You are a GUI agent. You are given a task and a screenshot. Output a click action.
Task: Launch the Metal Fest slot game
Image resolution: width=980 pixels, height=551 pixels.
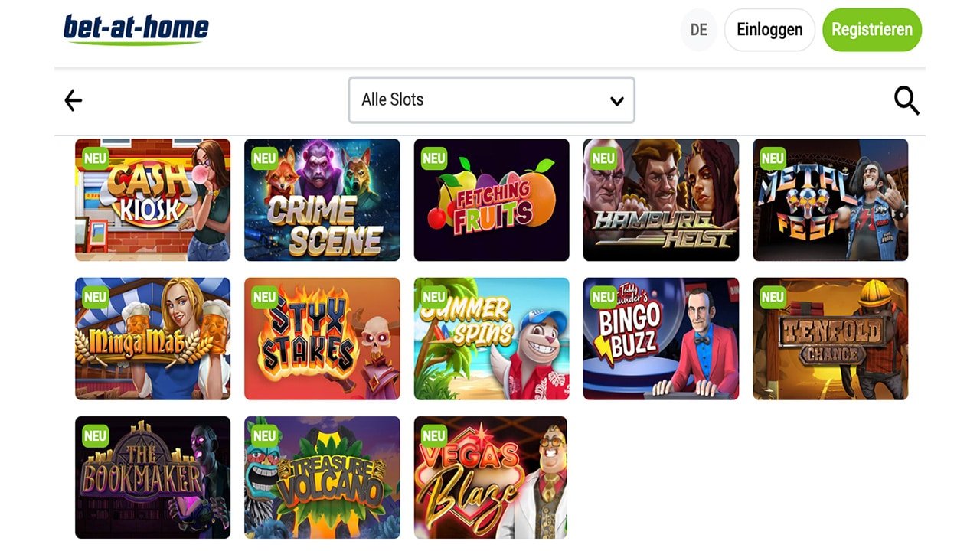coord(829,200)
